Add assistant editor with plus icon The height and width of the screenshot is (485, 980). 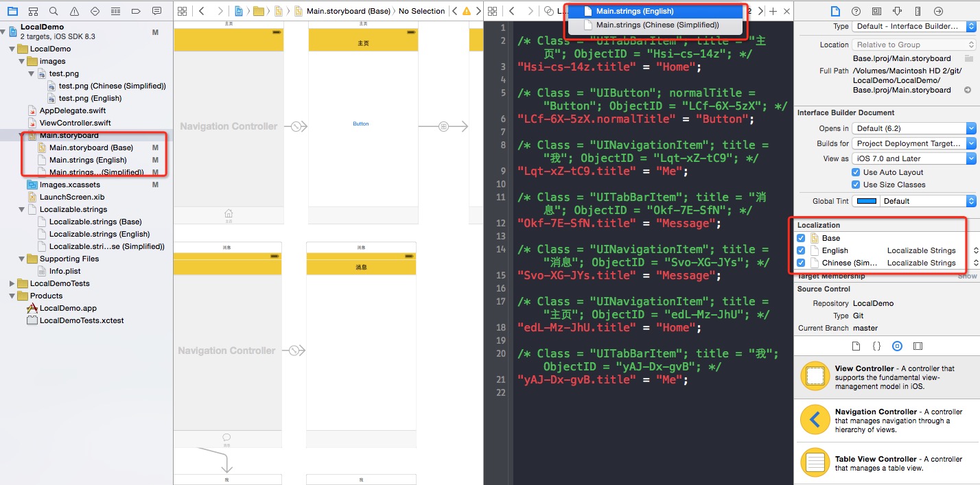point(773,11)
